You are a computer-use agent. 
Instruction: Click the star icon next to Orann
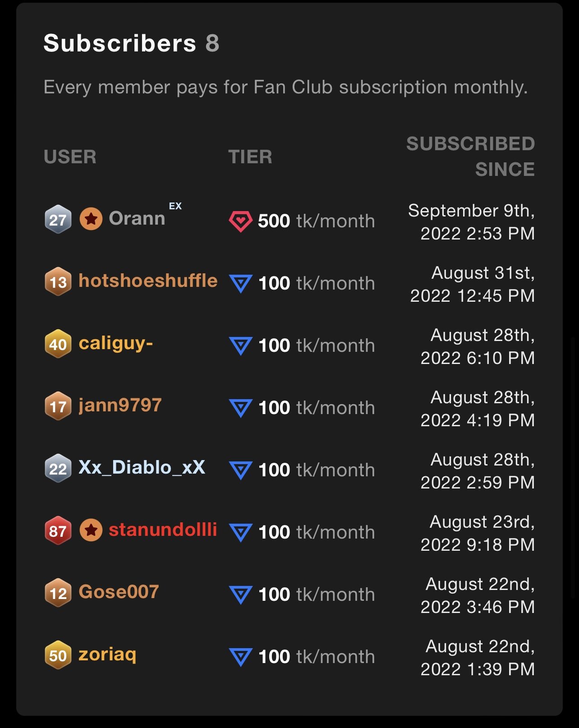(91, 219)
